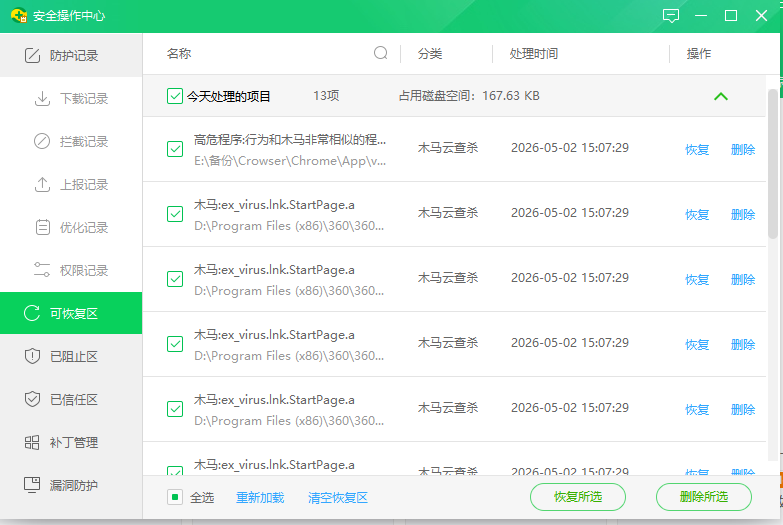Click the path text E:\备份\Crowser\Chrome\App\v...
783x525 pixels.
290,161
